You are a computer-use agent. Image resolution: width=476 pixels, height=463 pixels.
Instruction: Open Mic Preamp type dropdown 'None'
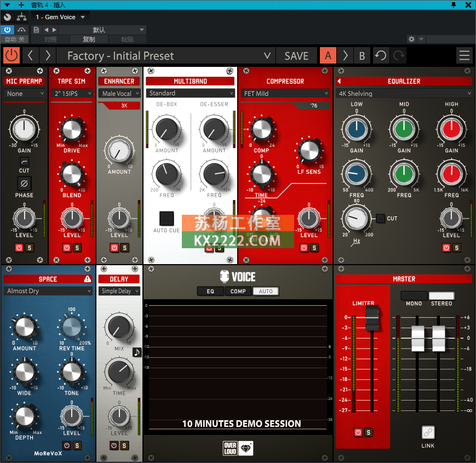click(x=24, y=94)
